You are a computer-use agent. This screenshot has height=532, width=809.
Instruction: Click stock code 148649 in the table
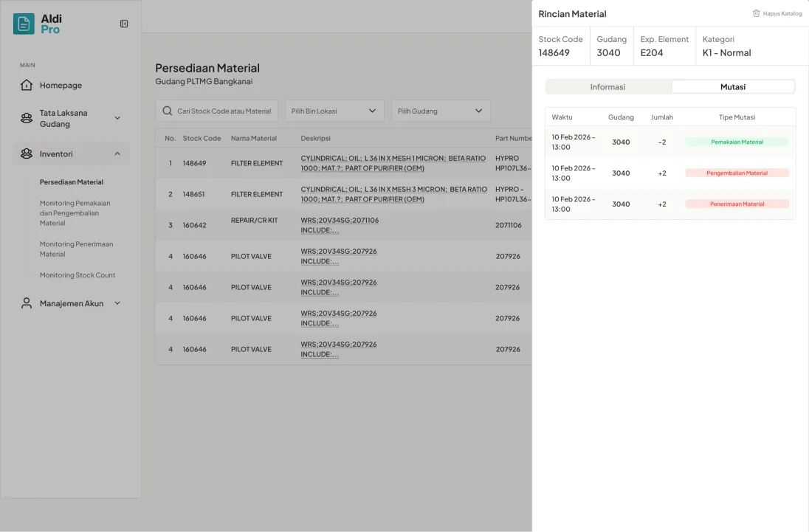pyautogui.click(x=194, y=163)
